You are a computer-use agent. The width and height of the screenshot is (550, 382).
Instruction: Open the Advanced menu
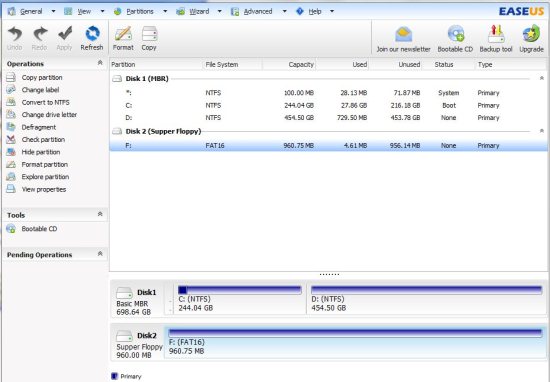click(258, 12)
